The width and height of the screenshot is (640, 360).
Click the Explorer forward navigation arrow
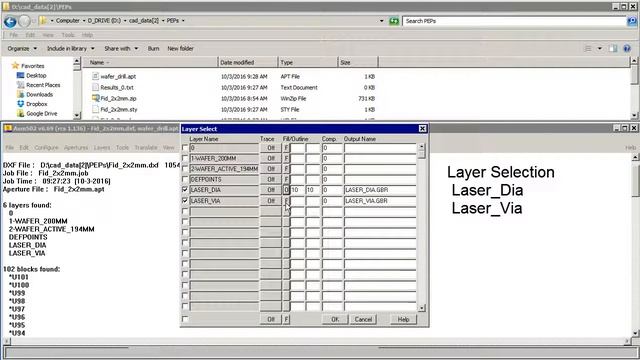click(24, 21)
